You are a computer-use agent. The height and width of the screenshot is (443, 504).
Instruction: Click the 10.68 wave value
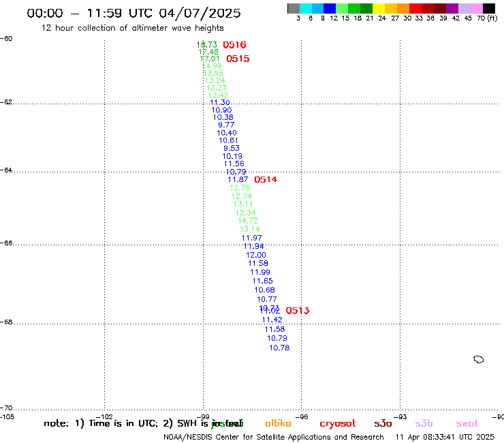coord(264,290)
